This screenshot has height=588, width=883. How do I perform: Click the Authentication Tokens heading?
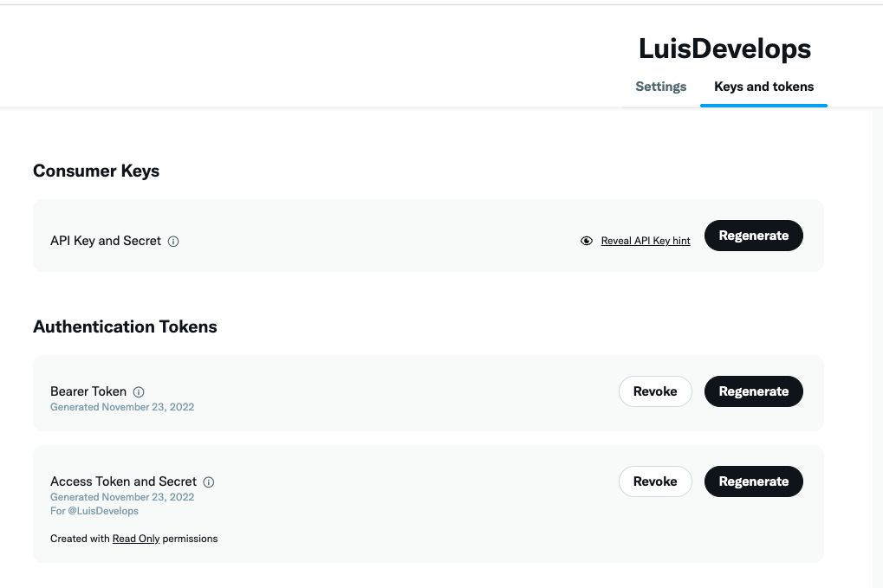click(x=125, y=327)
